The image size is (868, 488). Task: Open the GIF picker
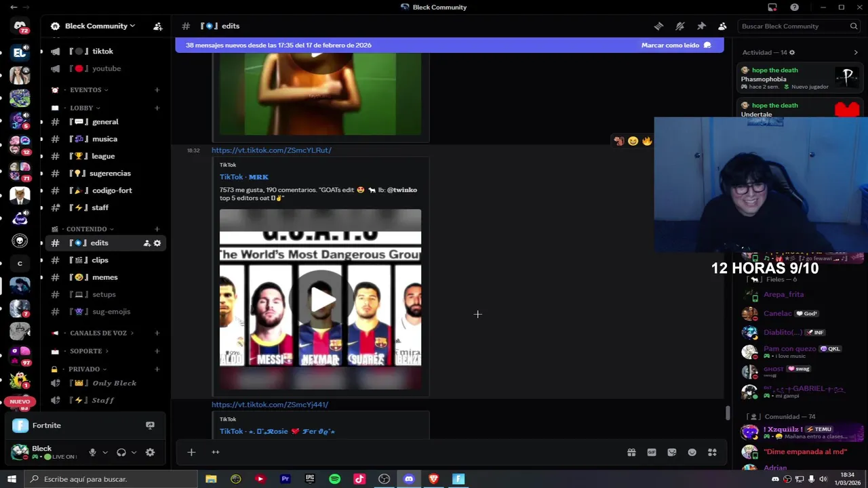coord(652,452)
